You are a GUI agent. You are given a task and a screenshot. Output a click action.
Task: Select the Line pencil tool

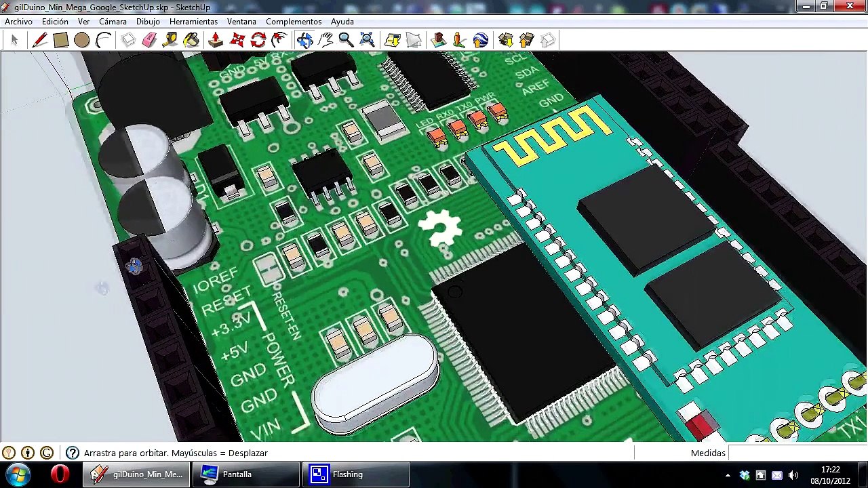[39, 40]
